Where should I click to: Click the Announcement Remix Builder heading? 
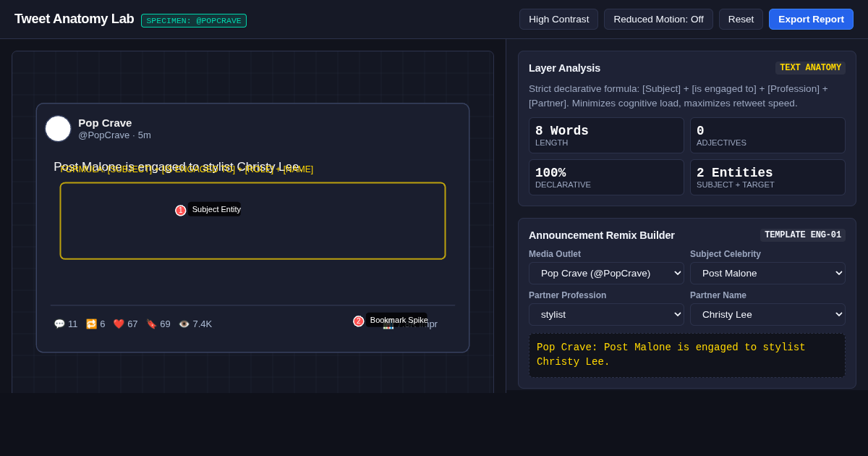click(602, 235)
